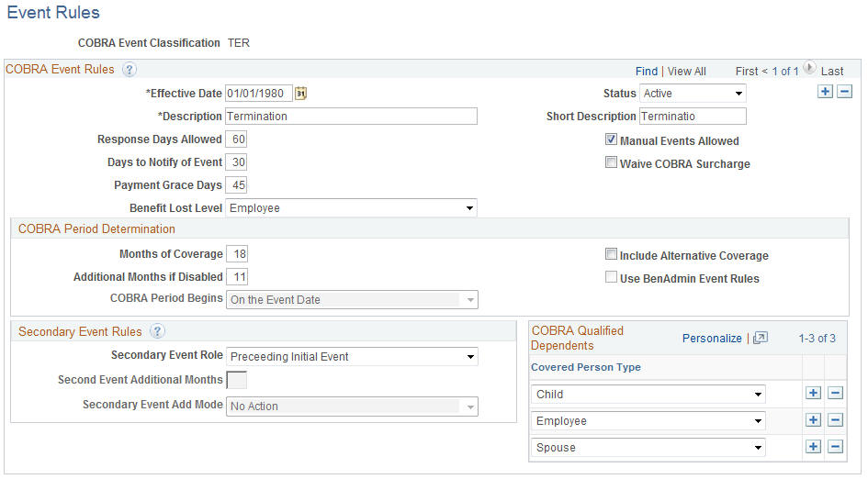The height and width of the screenshot is (479, 868).
Task: Add a row after the Child dependent
Action: pos(813,394)
